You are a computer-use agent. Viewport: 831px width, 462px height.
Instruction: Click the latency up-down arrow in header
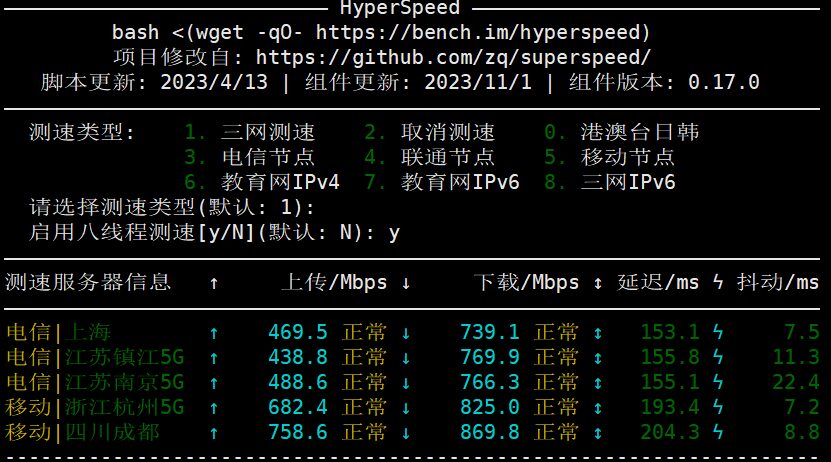pyautogui.click(x=598, y=283)
